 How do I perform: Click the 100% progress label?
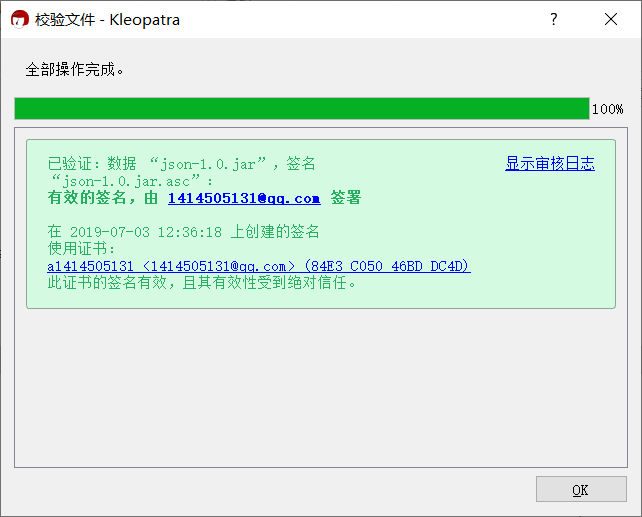pos(608,109)
